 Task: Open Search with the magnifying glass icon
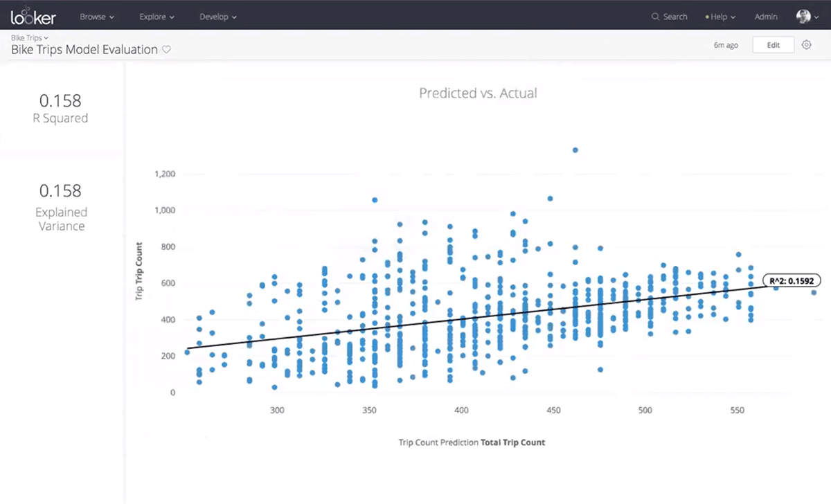tap(656, 17)
